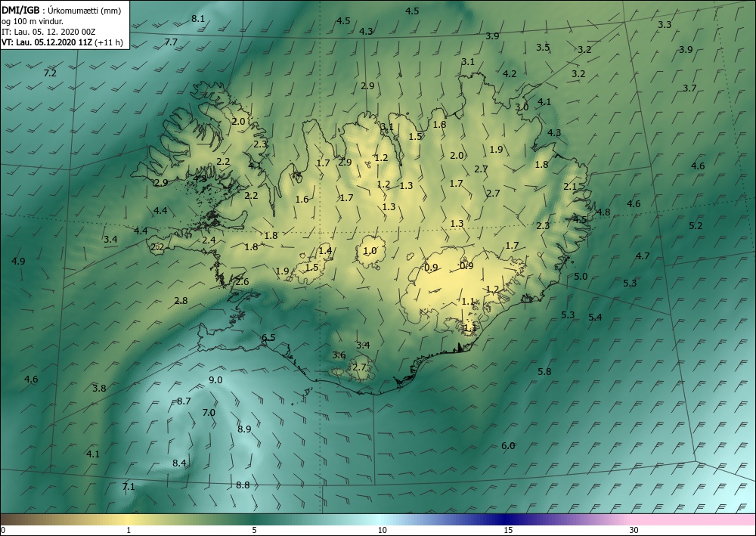Image resolution: width=756 pixels, height=536 pixels.
Task: Click the colorbar label "30"
Action: (634, 531)
